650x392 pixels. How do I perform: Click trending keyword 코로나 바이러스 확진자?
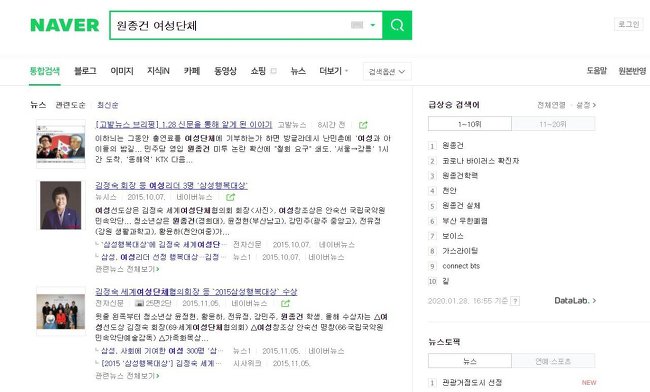click(480, 161)
